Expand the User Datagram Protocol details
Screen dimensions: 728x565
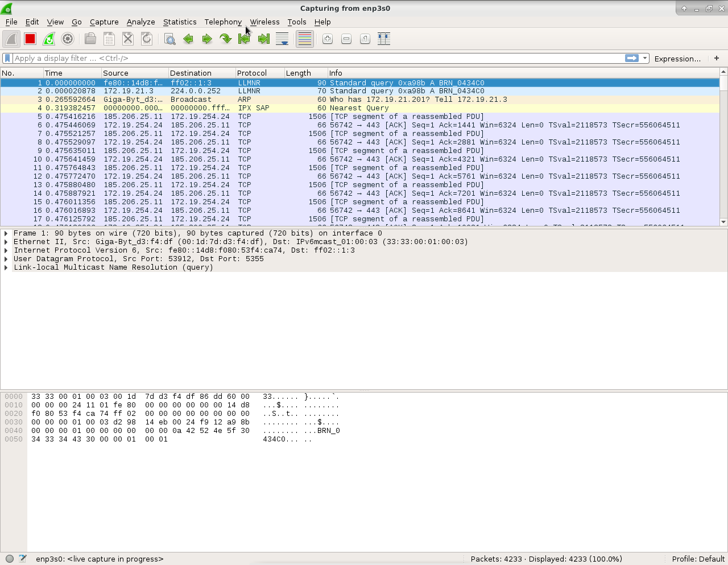pyautogui.click(x=6, y=259)
